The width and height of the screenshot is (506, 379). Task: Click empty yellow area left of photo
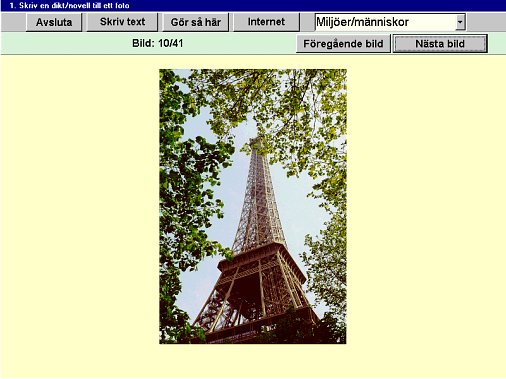[80, 207]
